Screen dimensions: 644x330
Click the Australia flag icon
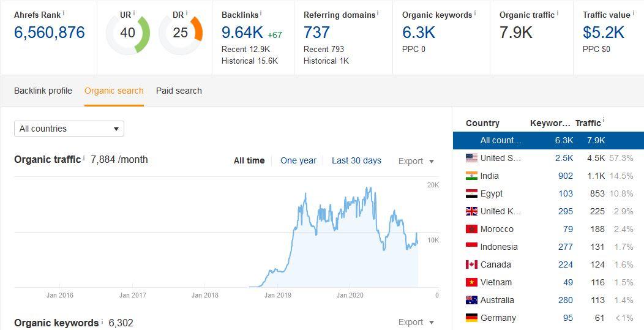(471, 300)
